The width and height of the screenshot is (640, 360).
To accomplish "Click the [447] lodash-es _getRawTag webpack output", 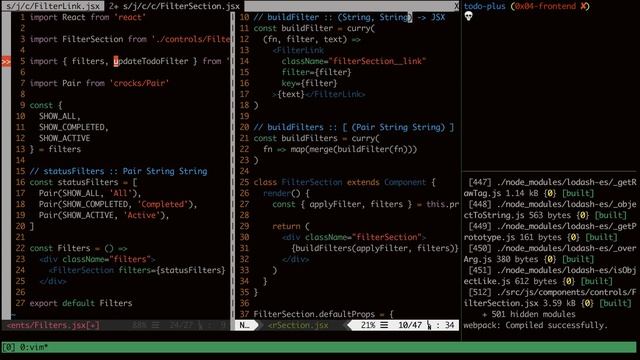I will pos(550,188).
